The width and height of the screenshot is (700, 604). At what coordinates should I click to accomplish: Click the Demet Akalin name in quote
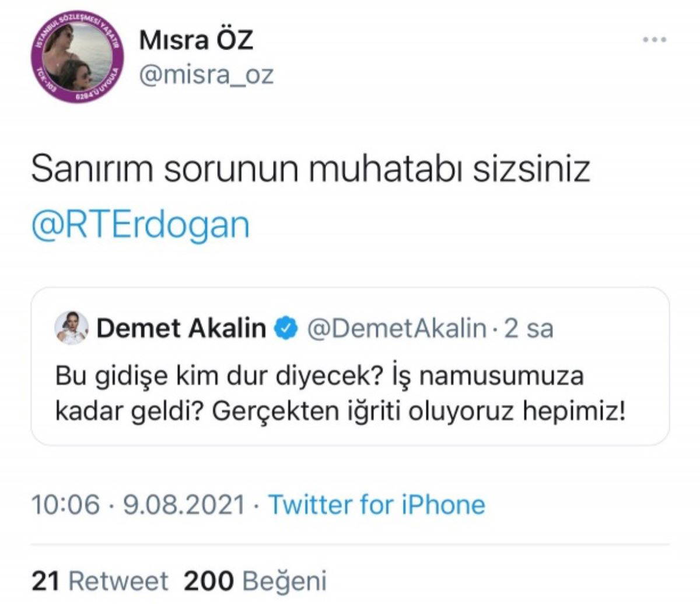tap(181, 328)
